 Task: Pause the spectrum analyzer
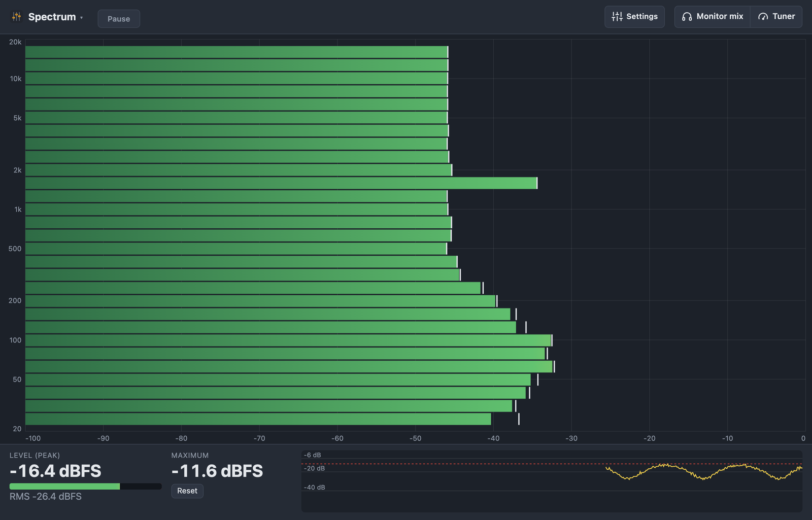pyautogui.click(x=119, y=19)
